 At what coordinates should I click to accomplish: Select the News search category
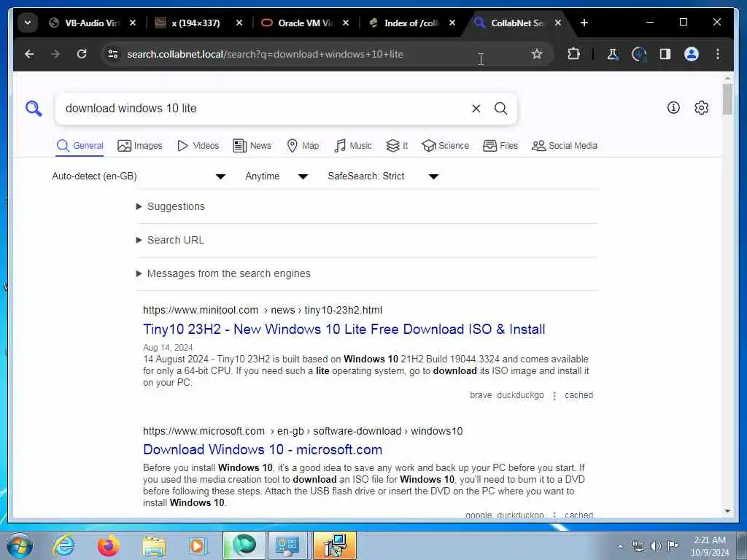[x=252, y=146]
